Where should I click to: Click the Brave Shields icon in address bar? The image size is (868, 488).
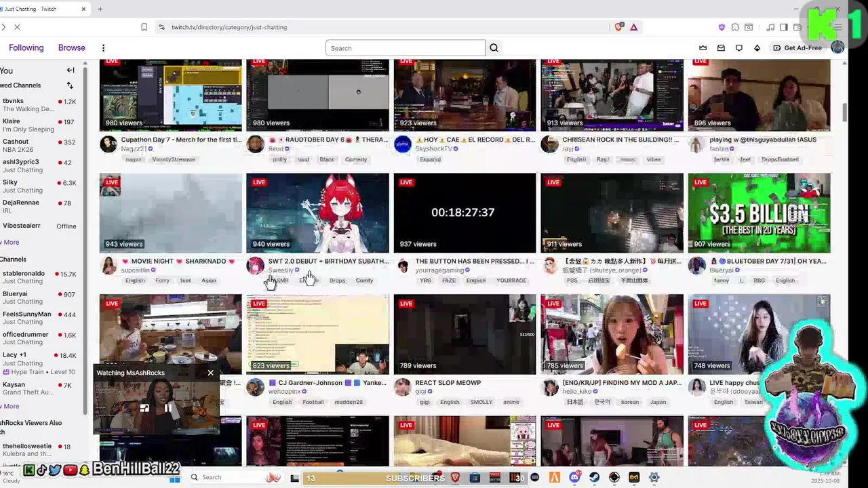618,27
